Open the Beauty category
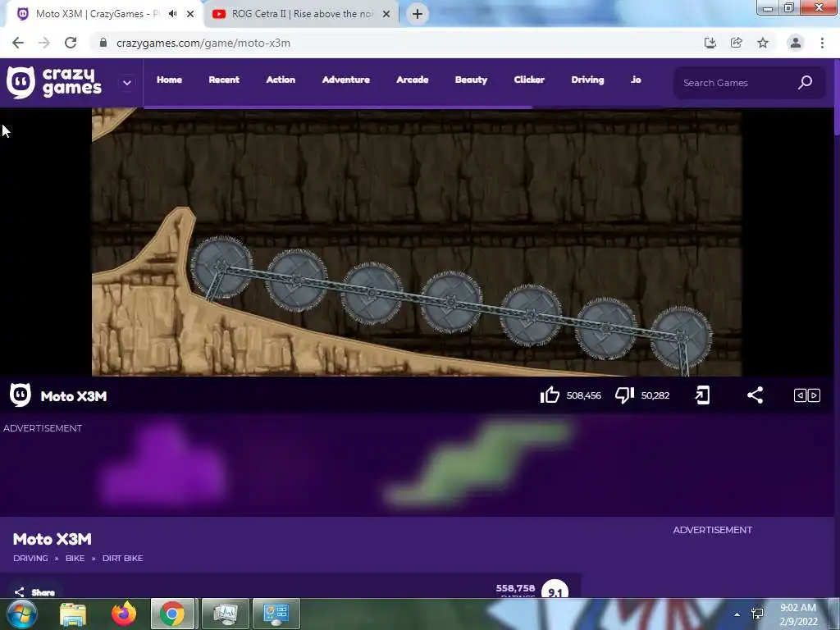840x630 pixels. point(472,80)
